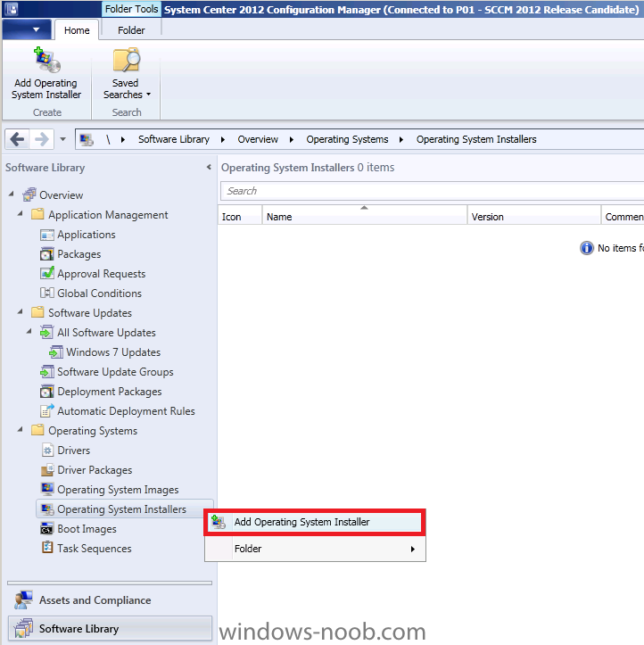Screen dimensions: 644x645
Task: Collapse the Operating Systems folder
Action: click(x=20, y=429)
